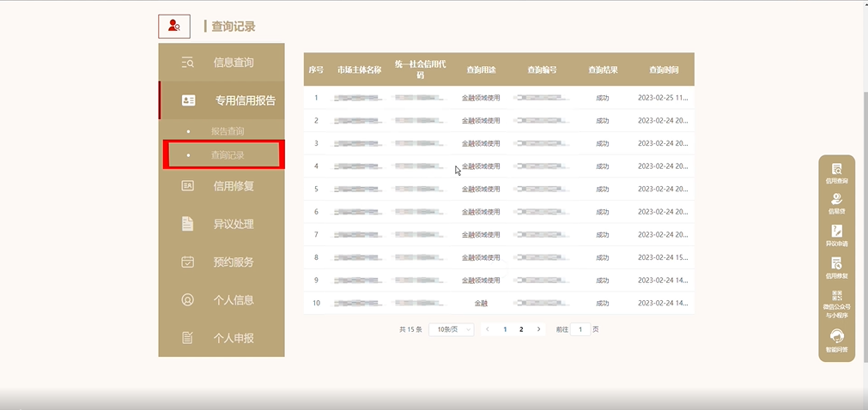Go to previous page arrow in pagination
Image resolution: width=868 pixels, height=410 pixels.
click(487, 329)
